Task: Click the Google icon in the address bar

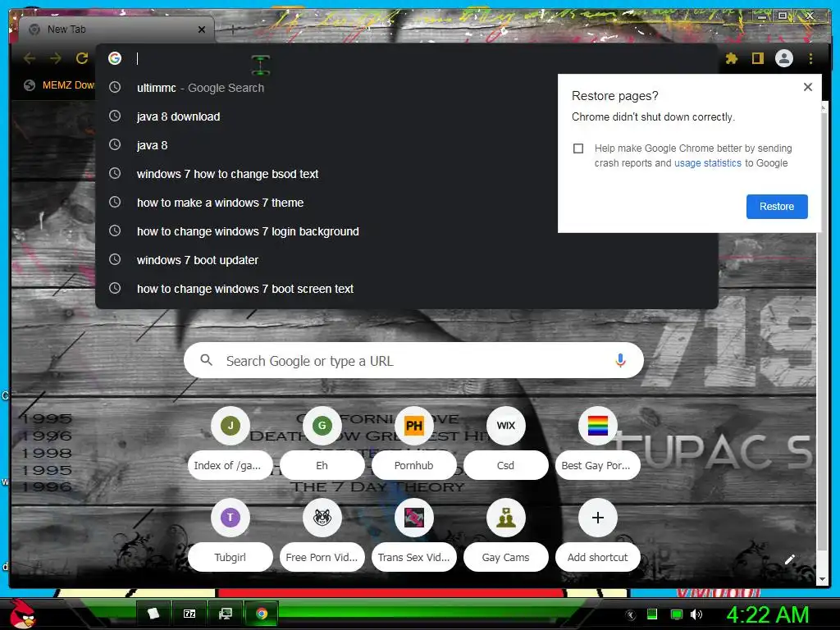Action: [x=115, y=58]
